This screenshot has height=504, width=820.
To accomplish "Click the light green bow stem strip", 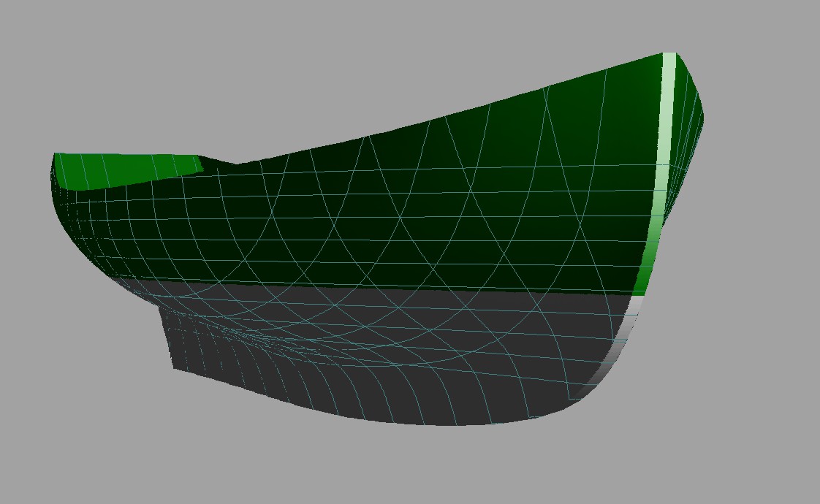I will point(660,172).
